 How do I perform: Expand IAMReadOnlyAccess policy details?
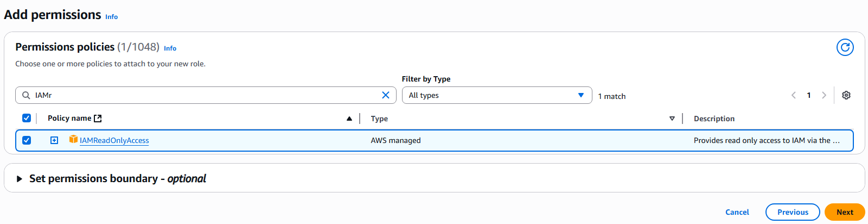pos(54,140)
